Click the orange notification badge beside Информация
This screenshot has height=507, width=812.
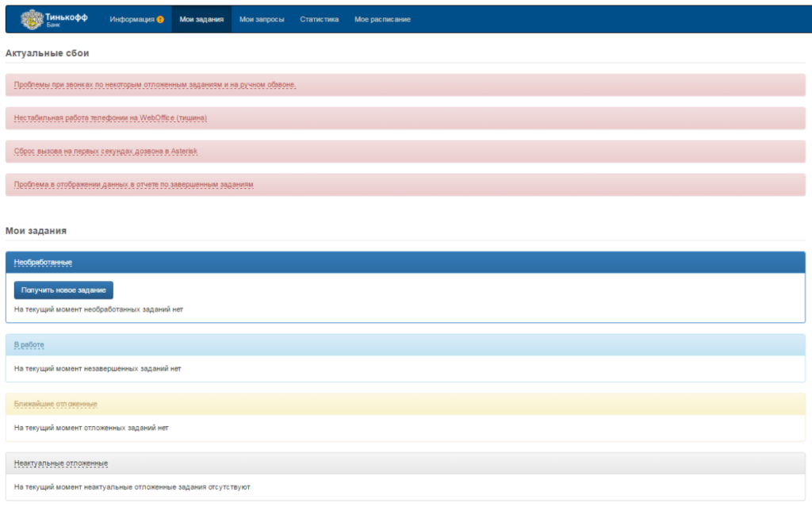pos(160,19)
